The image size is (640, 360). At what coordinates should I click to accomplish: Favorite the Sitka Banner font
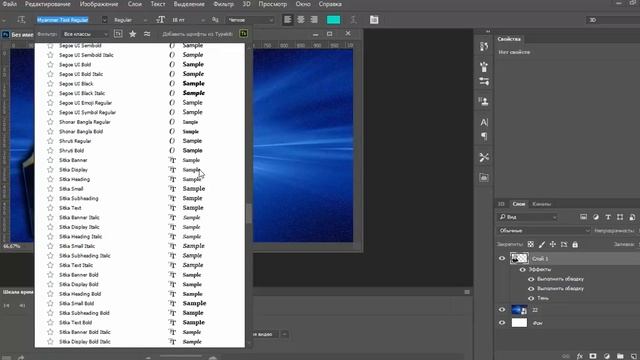[x=50, y=160]
